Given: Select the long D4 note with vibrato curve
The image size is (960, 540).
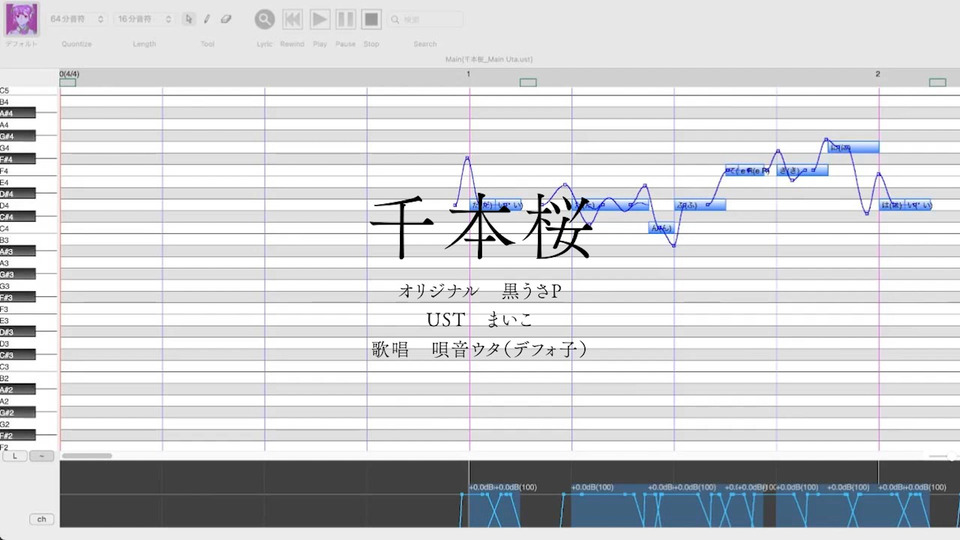Looking at the screenshot, I should (x=610, y=205).
